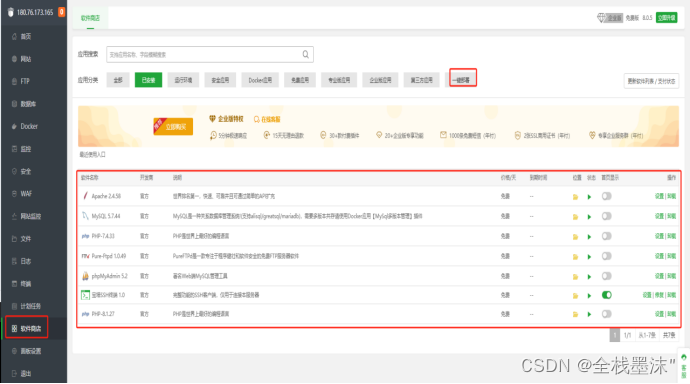Click page number 1 in the pagination
Screen dimensions: 690x384
[615, 335]
